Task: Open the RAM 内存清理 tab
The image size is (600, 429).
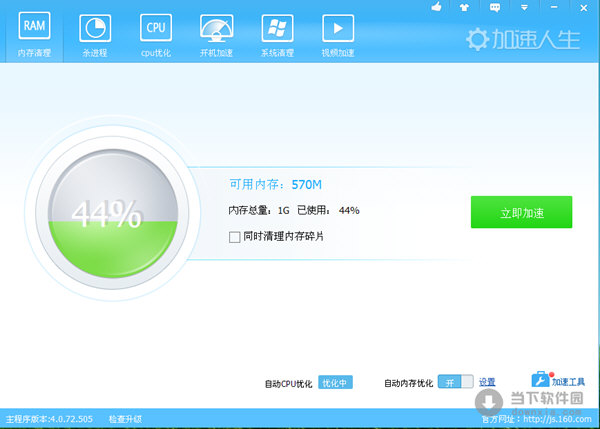Action: (34, 34)
